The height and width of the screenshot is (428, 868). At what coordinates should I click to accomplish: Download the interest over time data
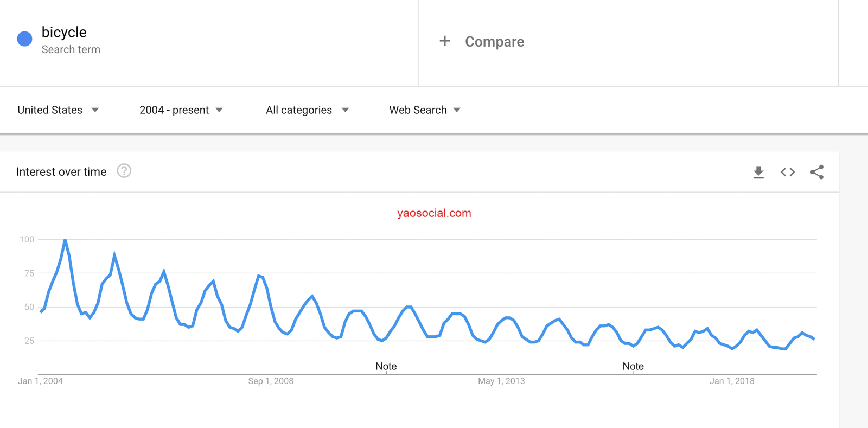click(758, 173)
